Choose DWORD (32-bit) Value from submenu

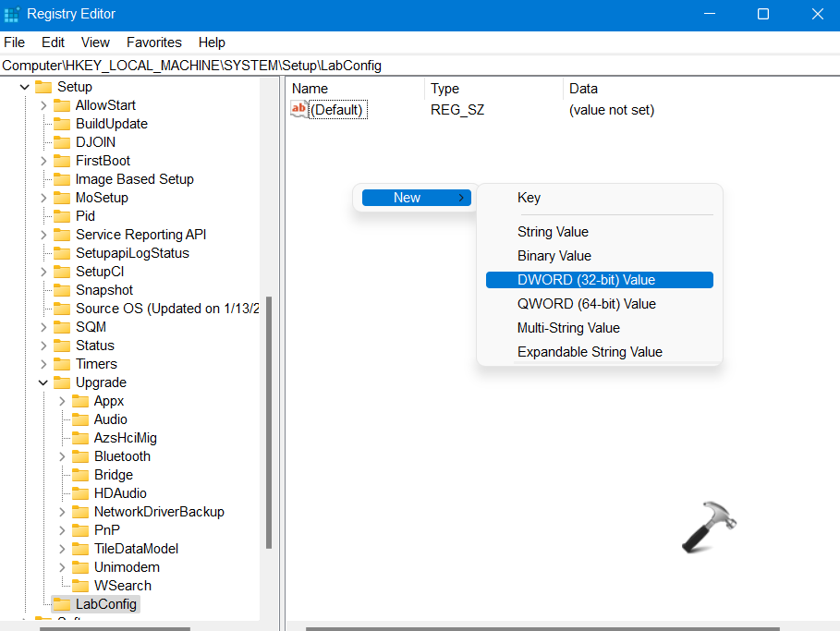(x=599, y=280)
